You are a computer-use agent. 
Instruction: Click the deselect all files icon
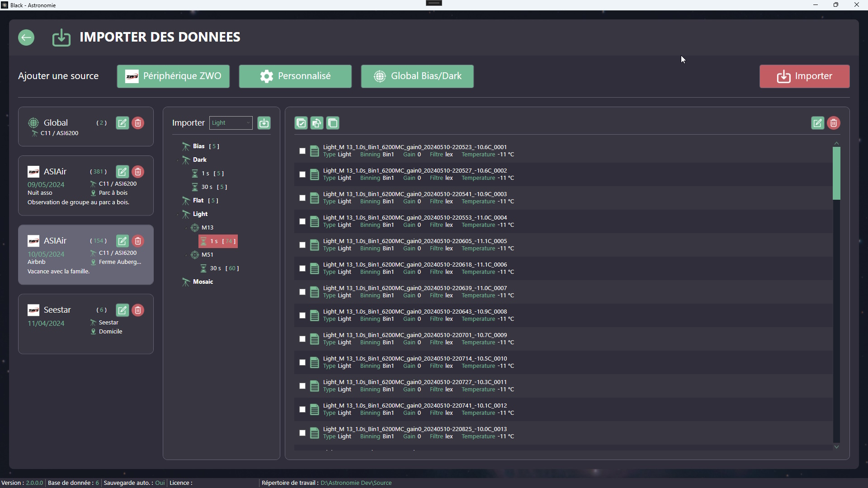(333, 123)
